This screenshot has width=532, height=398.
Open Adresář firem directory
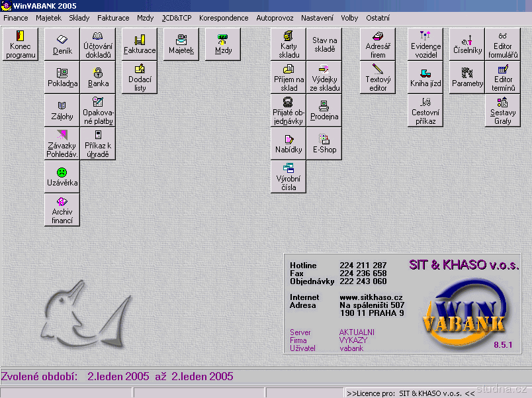[x=378, y=44]
